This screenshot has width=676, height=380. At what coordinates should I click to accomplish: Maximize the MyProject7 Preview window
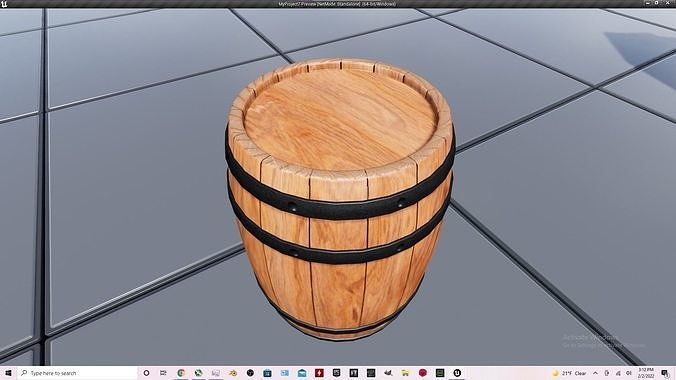tap(657, 3)
